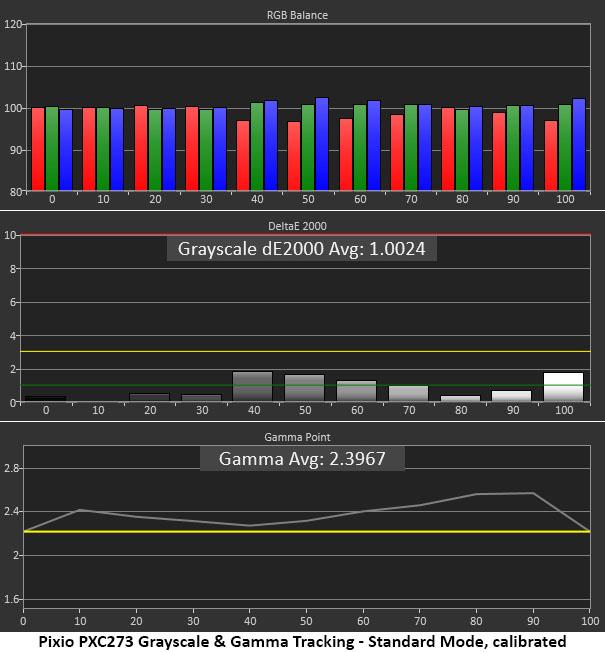Select the blue bar at 50 in RGB Balance
Viewport: 605px width, 652px height.
322,144
